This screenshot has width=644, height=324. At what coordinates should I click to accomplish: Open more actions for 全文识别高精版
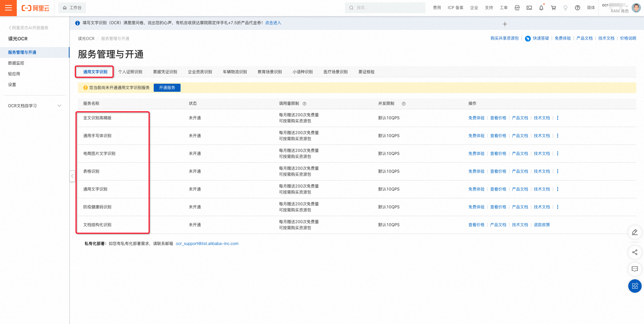coord(557,118)
